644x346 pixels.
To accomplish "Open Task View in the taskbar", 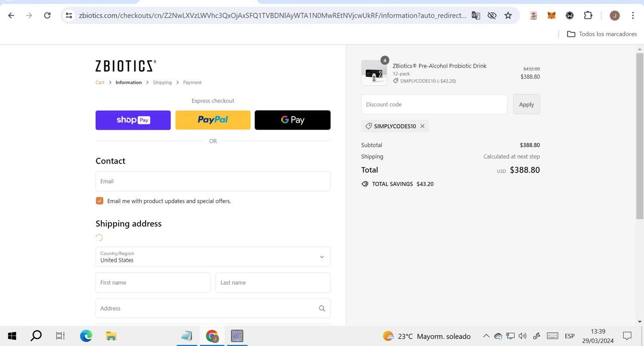I will tap(61, 336).
